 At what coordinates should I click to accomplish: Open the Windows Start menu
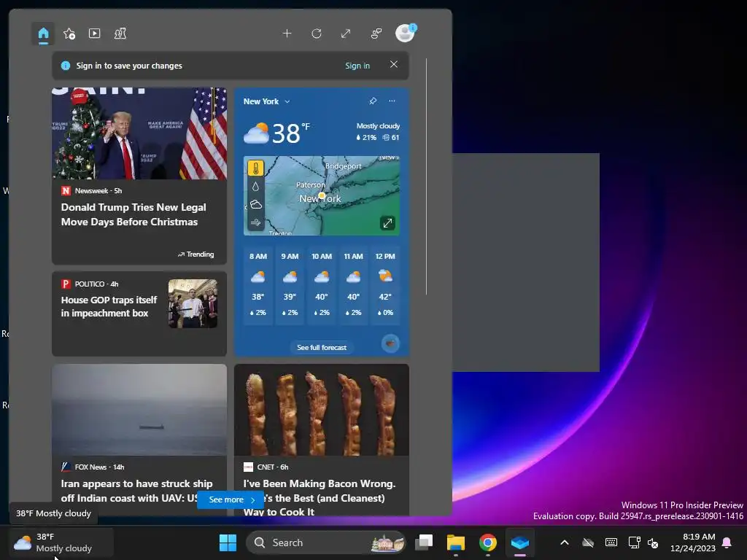click(228, 542)
